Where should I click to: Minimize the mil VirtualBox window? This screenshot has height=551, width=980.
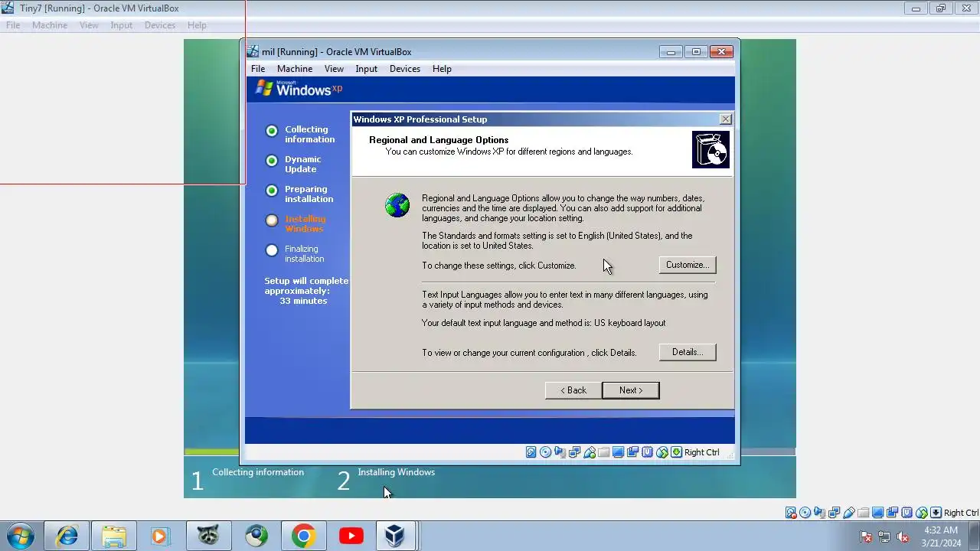[x=671, y=52]
